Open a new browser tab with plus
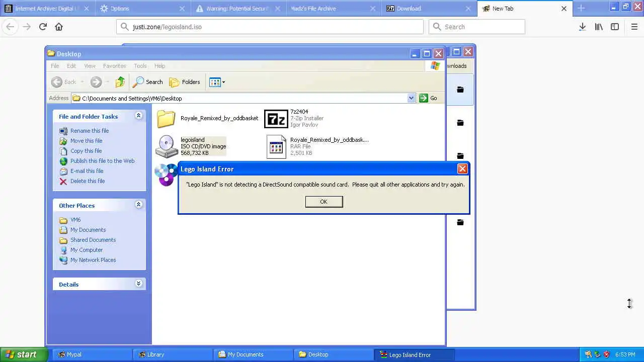The image size is (644, 362). pyautogui.click(x=581, y=9)
